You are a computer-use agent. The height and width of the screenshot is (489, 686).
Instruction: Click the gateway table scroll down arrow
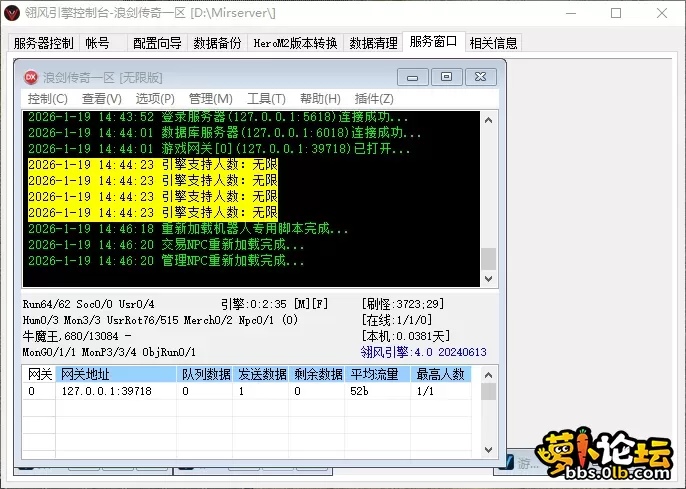489,450
